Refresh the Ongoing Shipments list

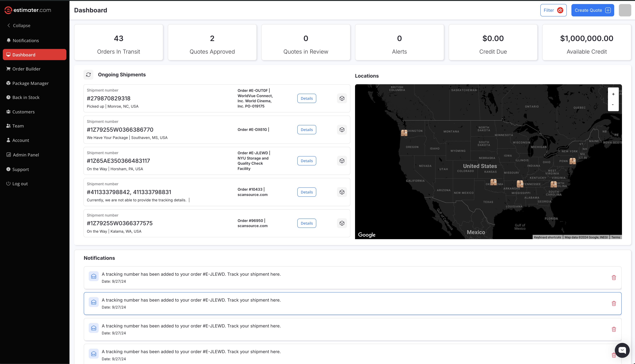88,75
